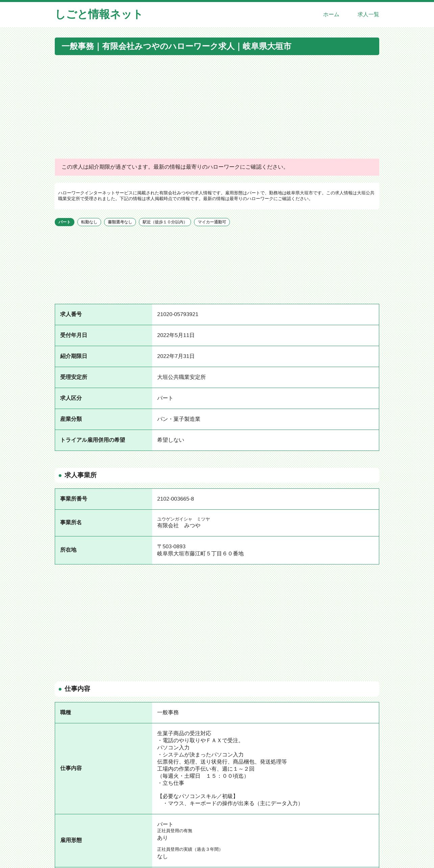The height and width of the screenshot is (868, 434).
Task: Select the パート tag badge
Action: point(65,222)
